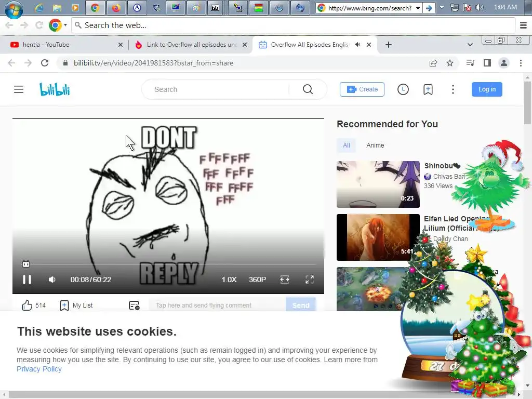532x399 pixels.
Task: Open the media control icon in the Chrome toolbar
Action: 470,63
